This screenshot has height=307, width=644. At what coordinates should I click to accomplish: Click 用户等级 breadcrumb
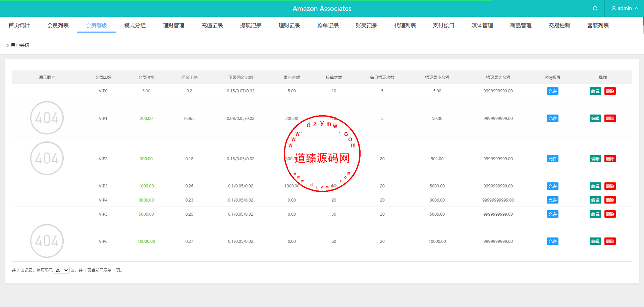(20, 45)
